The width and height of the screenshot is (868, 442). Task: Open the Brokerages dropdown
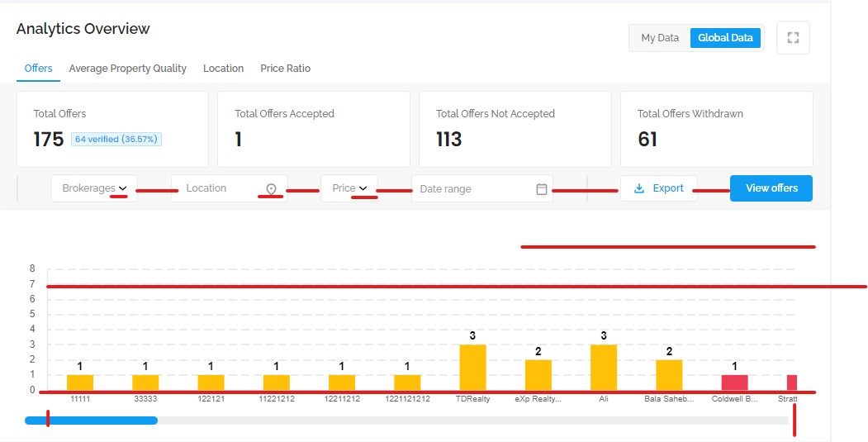click(94, 188)
